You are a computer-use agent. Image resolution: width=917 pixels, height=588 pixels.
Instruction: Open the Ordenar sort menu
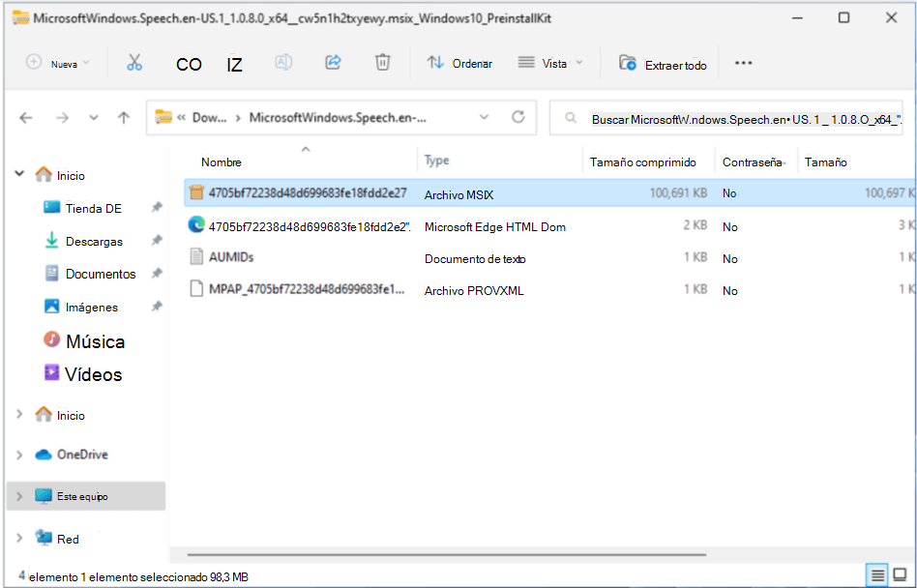pos(459,63)
